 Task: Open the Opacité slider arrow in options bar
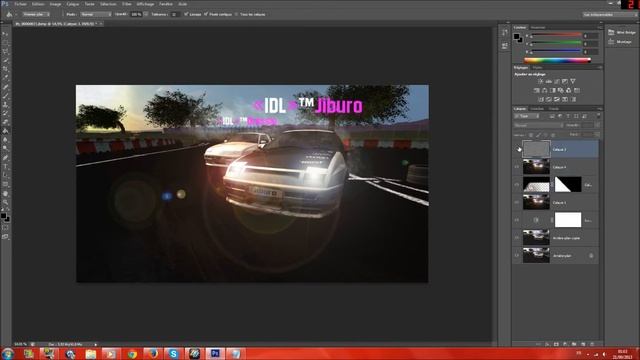tap(146, 14)
